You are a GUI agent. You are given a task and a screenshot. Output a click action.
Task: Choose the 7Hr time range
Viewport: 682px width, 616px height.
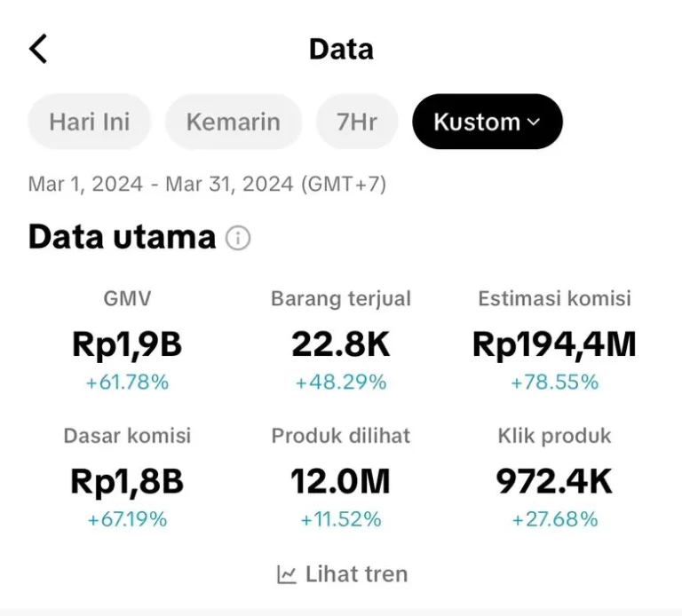(357, 122)
